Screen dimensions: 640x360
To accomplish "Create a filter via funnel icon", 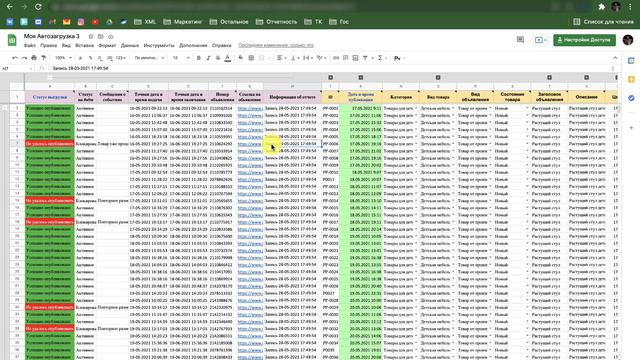I will point(365,58).
